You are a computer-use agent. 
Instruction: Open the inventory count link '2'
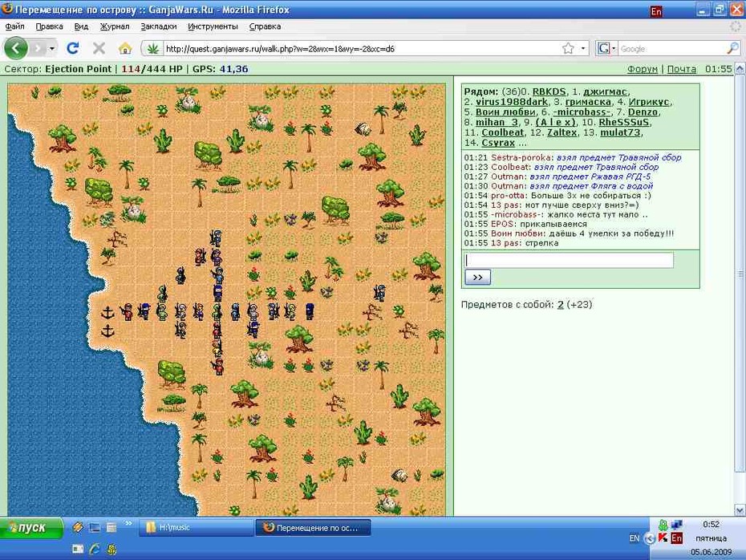click(560, 305)
